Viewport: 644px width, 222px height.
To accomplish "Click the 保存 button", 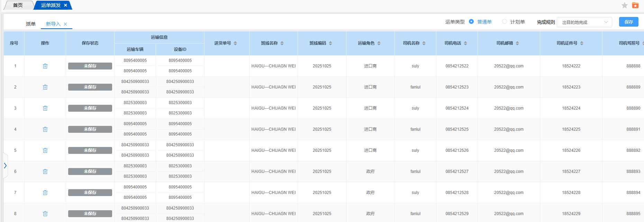I will [628, 22].
